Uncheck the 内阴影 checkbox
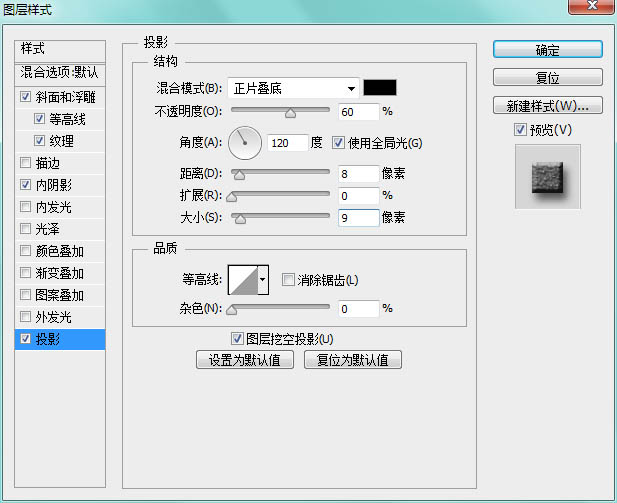 coord(26,184)
